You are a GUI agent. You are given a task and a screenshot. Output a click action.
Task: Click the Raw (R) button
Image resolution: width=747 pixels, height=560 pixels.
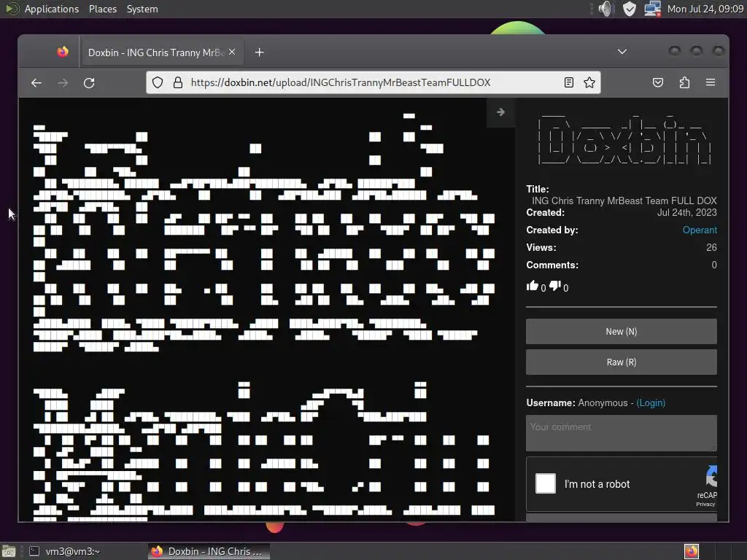tap(622, 362)
